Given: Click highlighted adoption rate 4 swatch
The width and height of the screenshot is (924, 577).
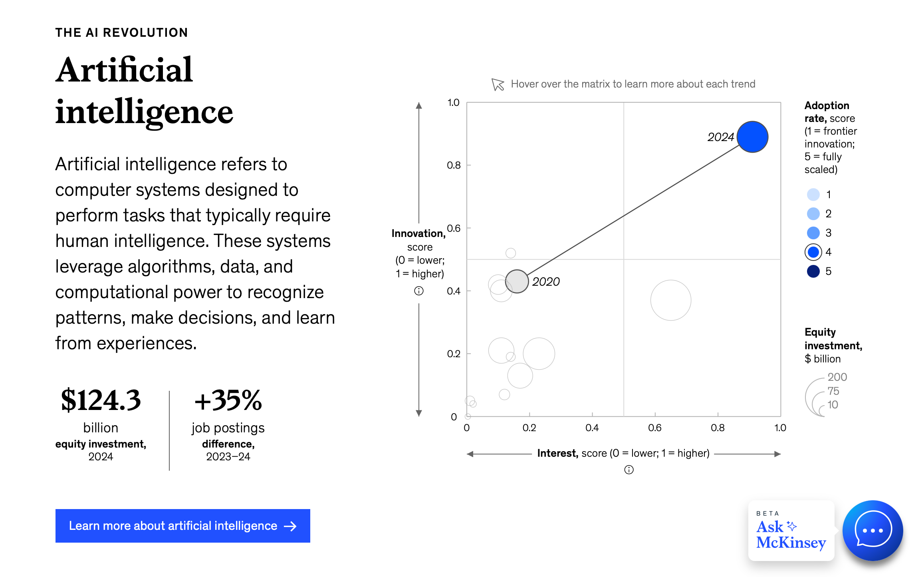Looking at the screenshot, I should pos(813,252).
